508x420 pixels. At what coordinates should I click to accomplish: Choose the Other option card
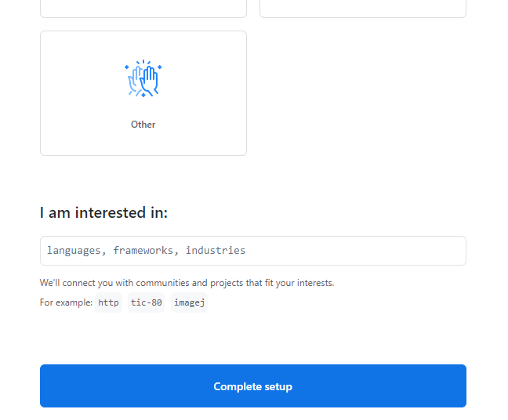point(143,93)
